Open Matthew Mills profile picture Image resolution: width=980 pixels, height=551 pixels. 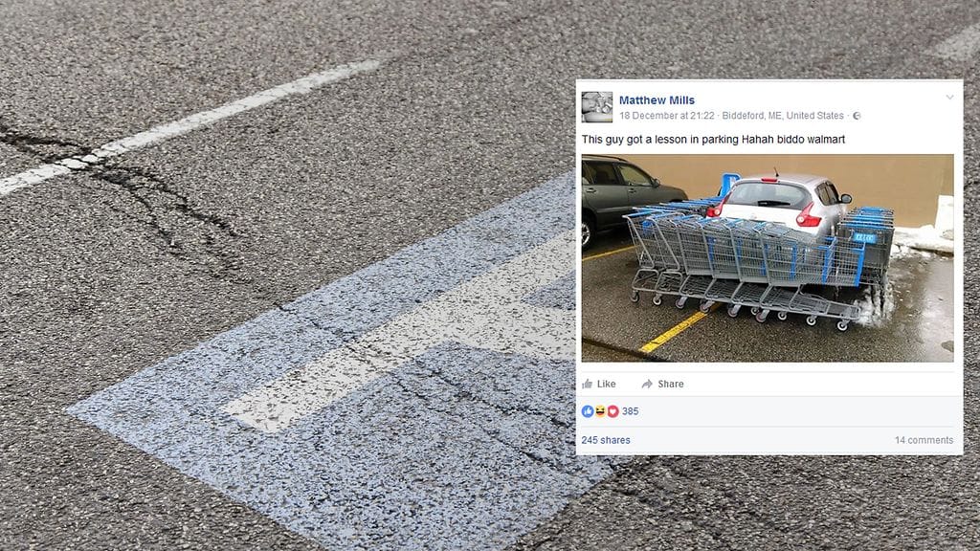point(597,107)
